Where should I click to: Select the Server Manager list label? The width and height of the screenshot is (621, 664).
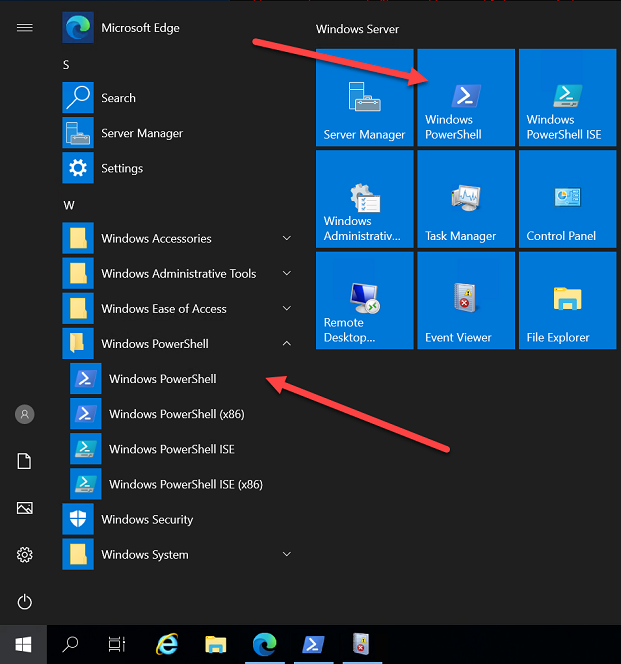(x=142, y=133)
